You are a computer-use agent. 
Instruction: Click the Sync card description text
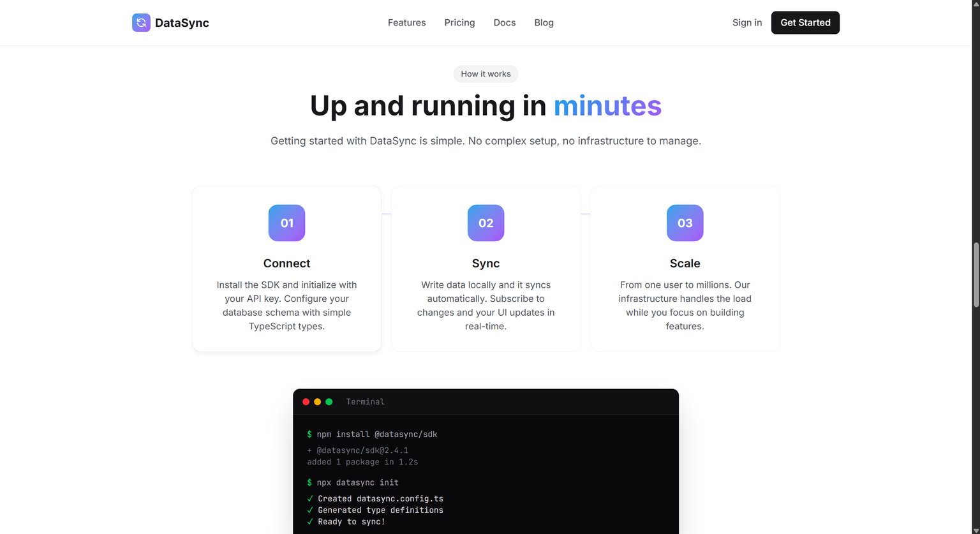[x=486, y=306]
